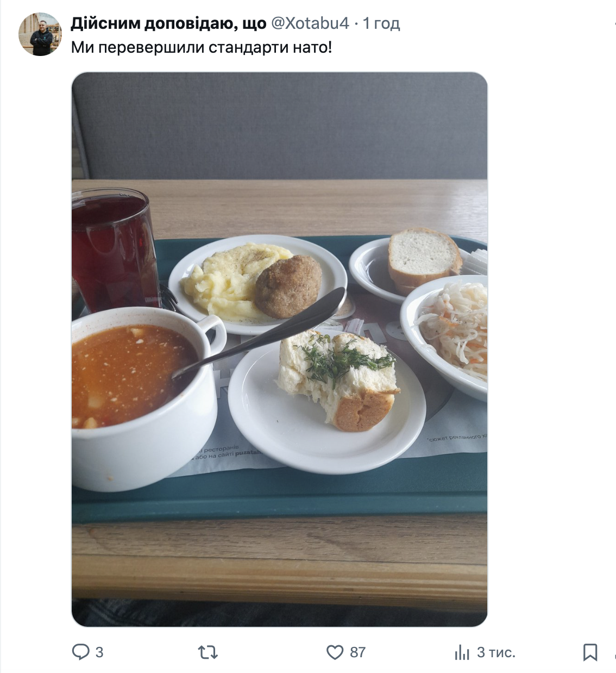This screenshot has height=673, width=616.
Task: Click the reply count number 3
Action: pos(99,652)
